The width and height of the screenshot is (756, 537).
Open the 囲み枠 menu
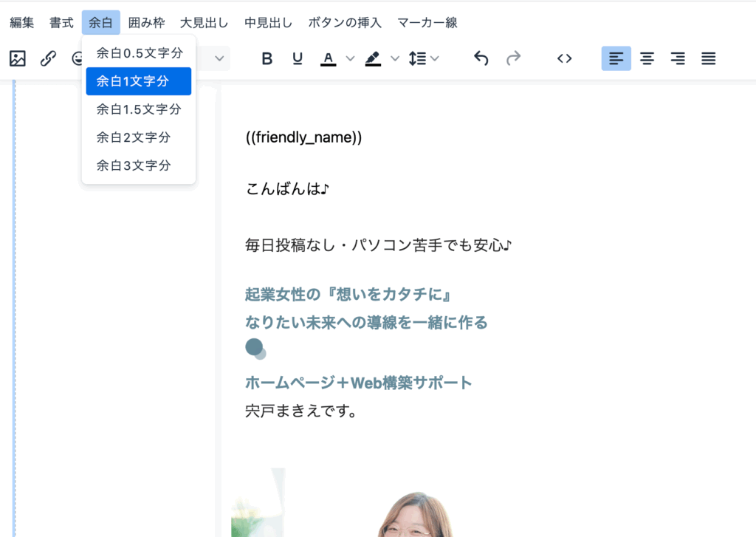pos(146,23)
